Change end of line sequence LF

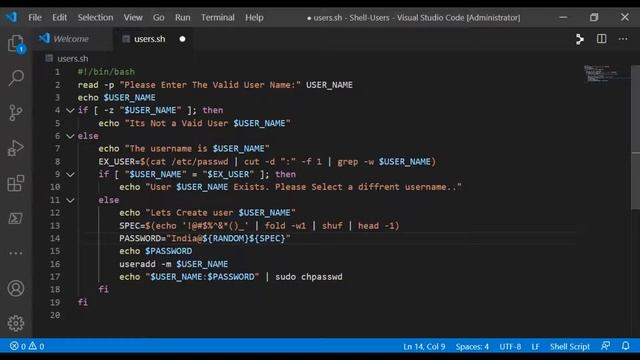coord(536,347)
